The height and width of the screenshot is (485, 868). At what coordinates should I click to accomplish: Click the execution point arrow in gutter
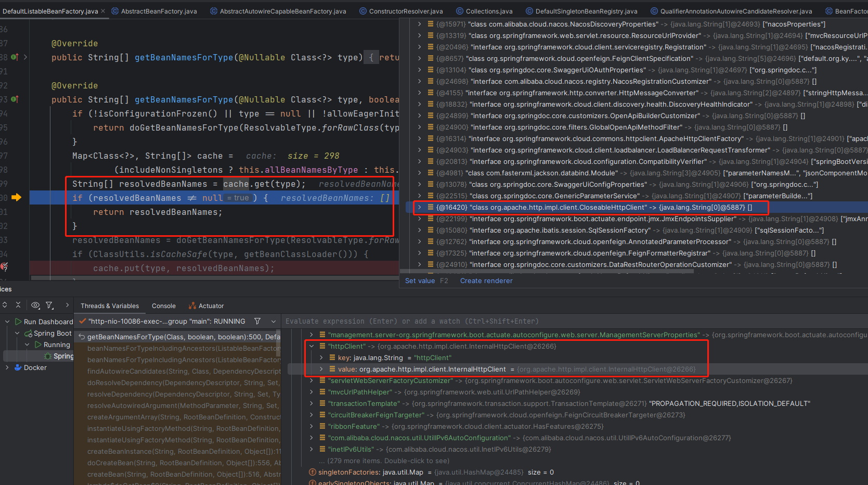click(16, 197)
